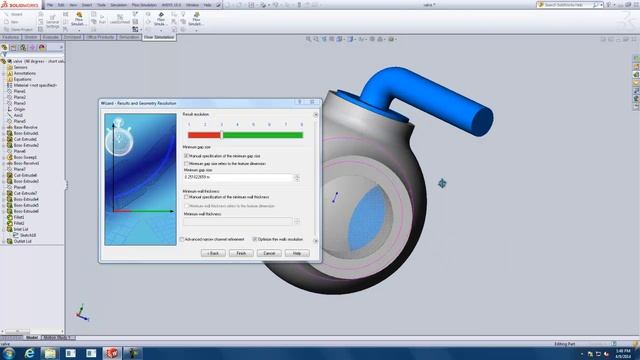Screen dimensions: 640x360
Task: Increase minimum gap size with stepper
Action: click(x=297, y=176)
